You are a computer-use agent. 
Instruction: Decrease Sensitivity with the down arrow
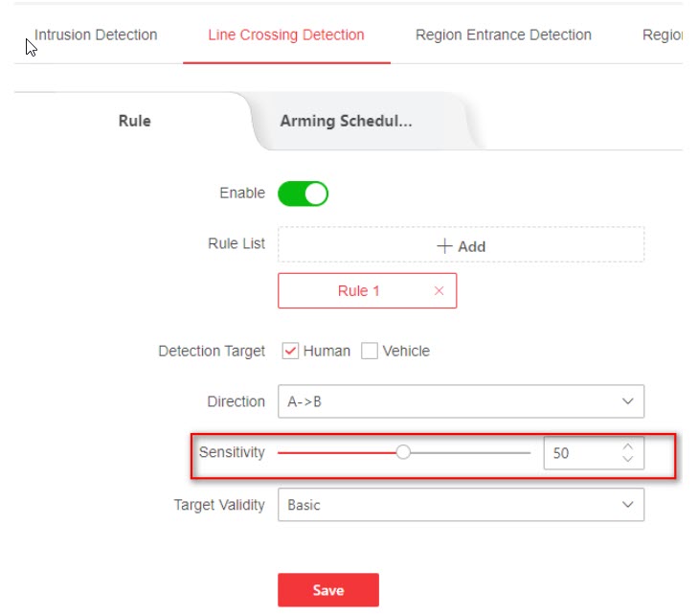tap(628, 460)
